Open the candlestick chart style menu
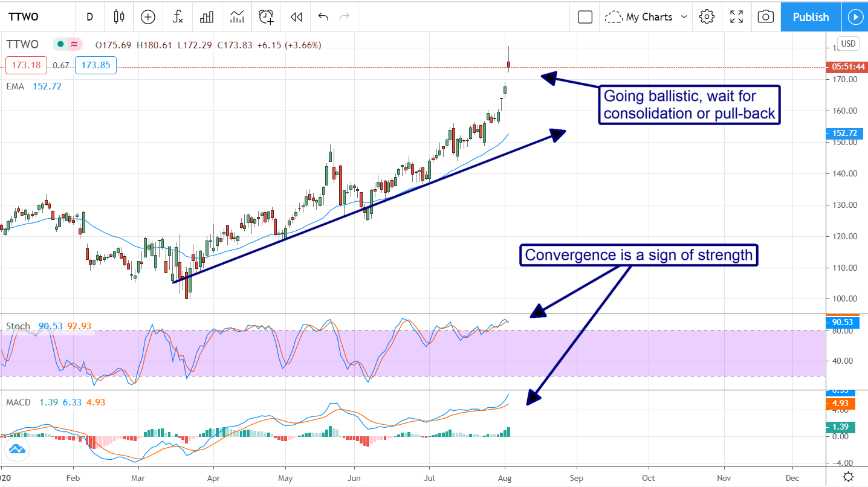Image resolution: width=868 pixels, height=487 pixels. click(x=119, y=17)
